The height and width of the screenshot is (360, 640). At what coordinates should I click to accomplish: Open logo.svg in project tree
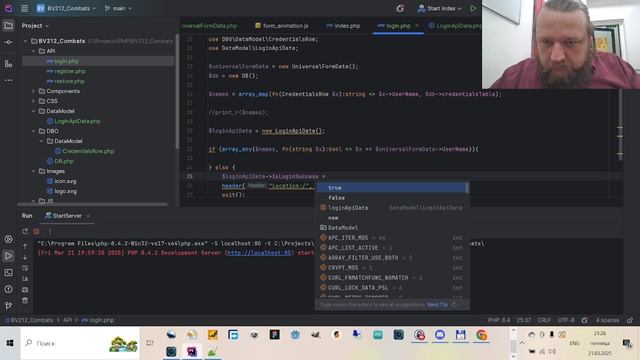pyautogui.click(x=62, y=191)
